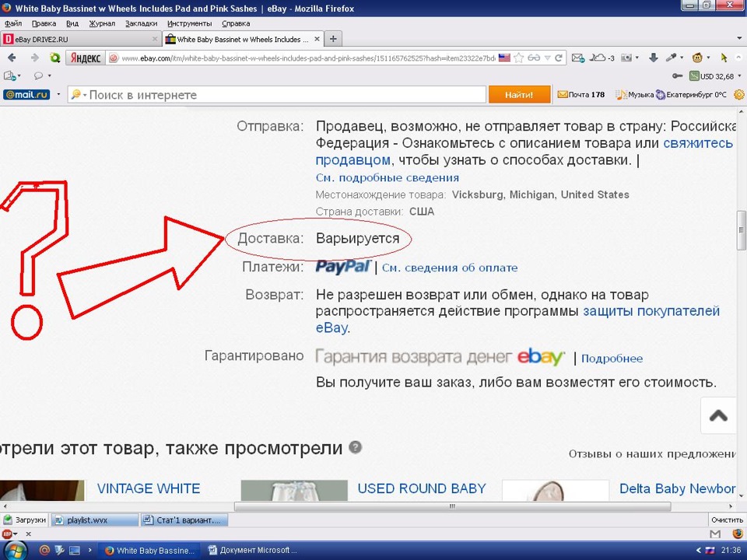Screen dimensions: 747x560
Task: Open the VINTAGE WHITE item link
Action: [x=149, y=488]
